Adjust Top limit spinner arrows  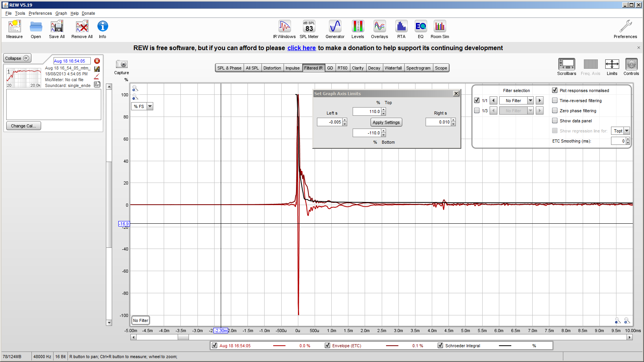click(x=384, y=111)
